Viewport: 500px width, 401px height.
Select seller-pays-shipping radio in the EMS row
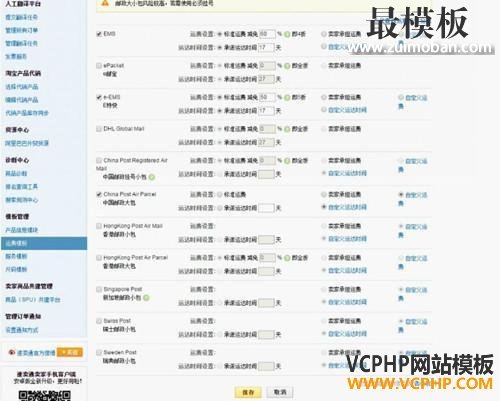point(324,34)
